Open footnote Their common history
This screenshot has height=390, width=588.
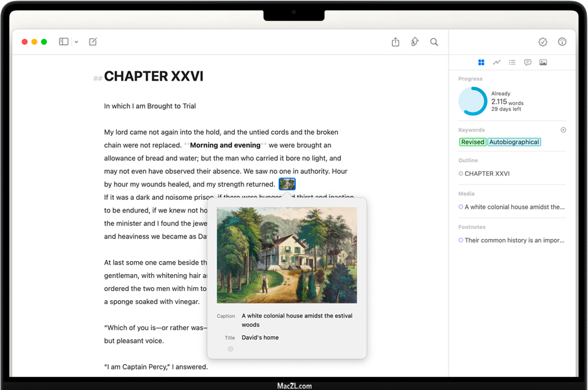tap(512, 240)
